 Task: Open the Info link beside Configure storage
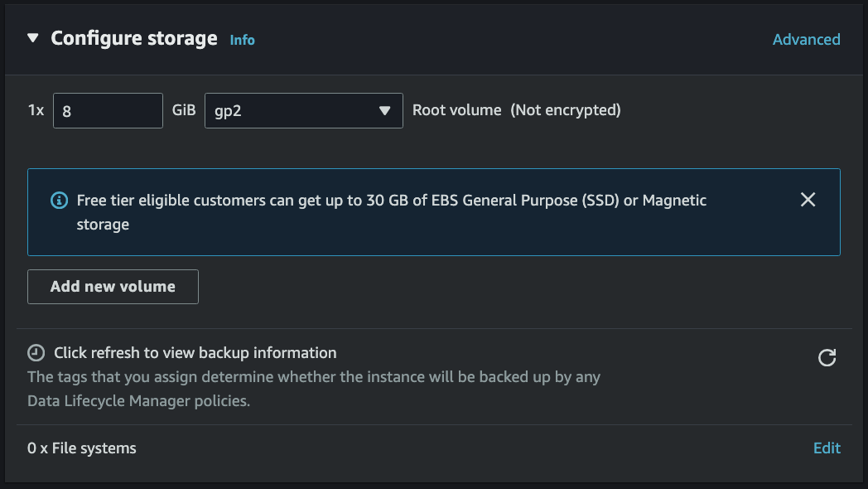(242, 40)
